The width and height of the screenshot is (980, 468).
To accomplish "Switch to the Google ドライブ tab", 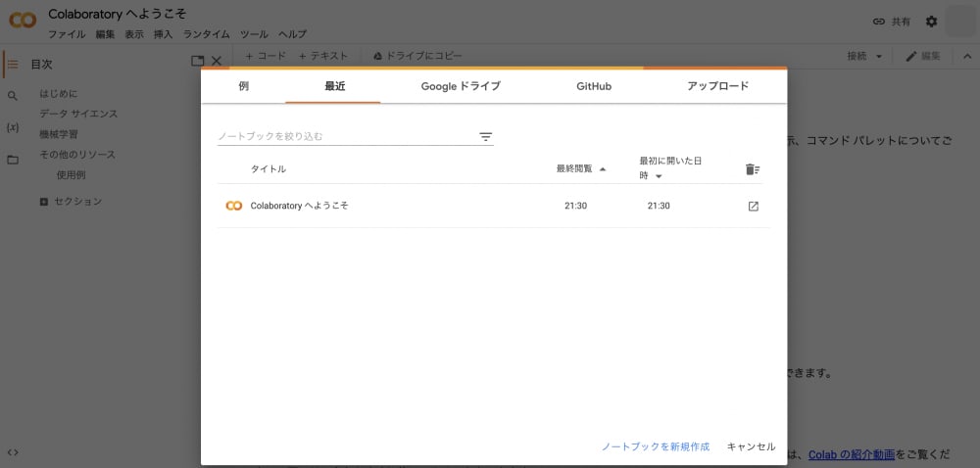I will coord(461,86).
